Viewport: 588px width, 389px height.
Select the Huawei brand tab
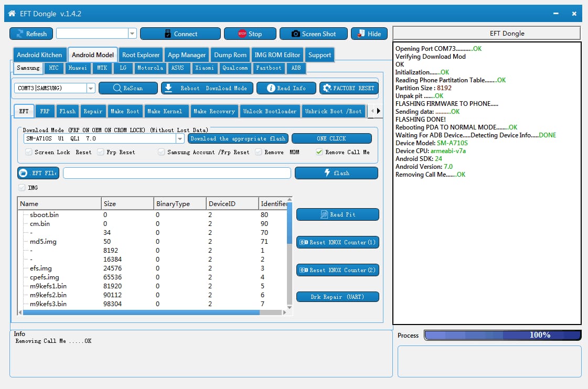click(x=78, y=68)
